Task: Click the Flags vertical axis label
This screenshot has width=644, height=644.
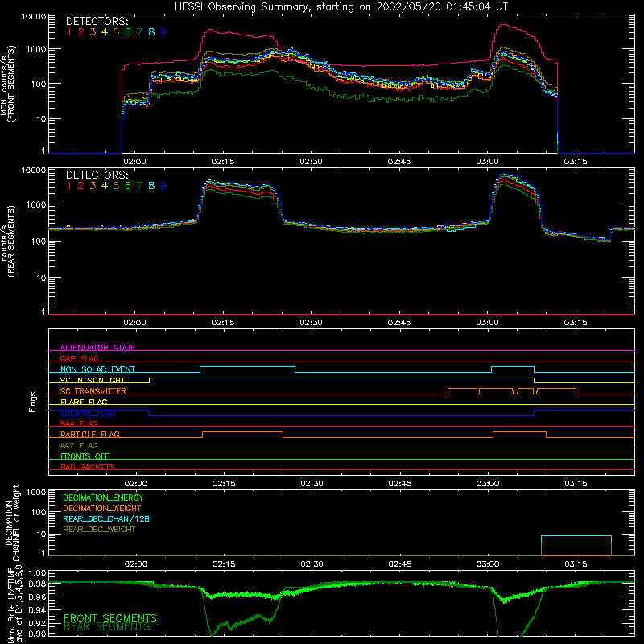Action: tap(33, 402)
